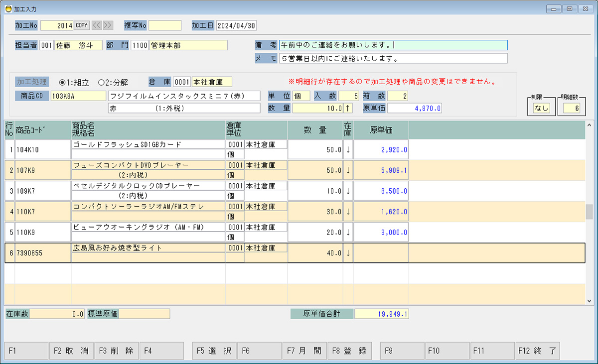Click product name ゴールドフラッシュSD1GBカード
The height and width of the screenshot is (364, 598).
pyautogui.click(x=149, y=144)
